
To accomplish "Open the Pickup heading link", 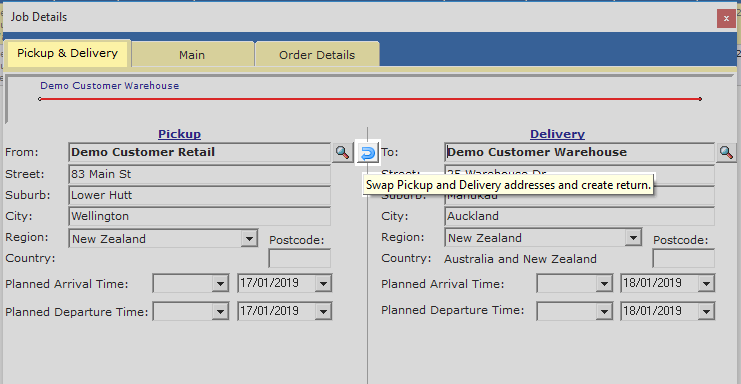I will coord(180,134).
